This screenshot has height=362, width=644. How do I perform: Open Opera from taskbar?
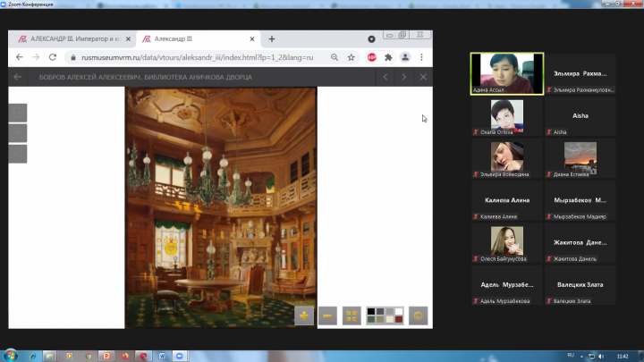pos(143,356)
